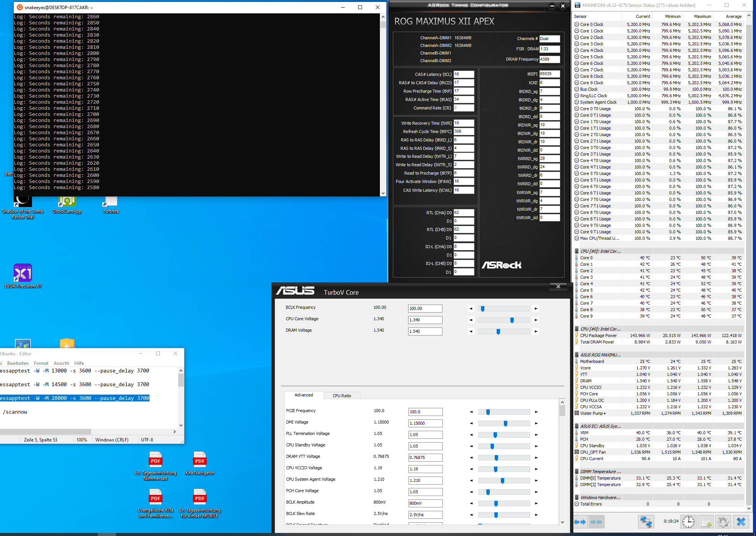Viewport: 756px width, 536px height.
Task: Collapse CPU group header above Core 0 temperatures
Action: (x=601, y=251)
